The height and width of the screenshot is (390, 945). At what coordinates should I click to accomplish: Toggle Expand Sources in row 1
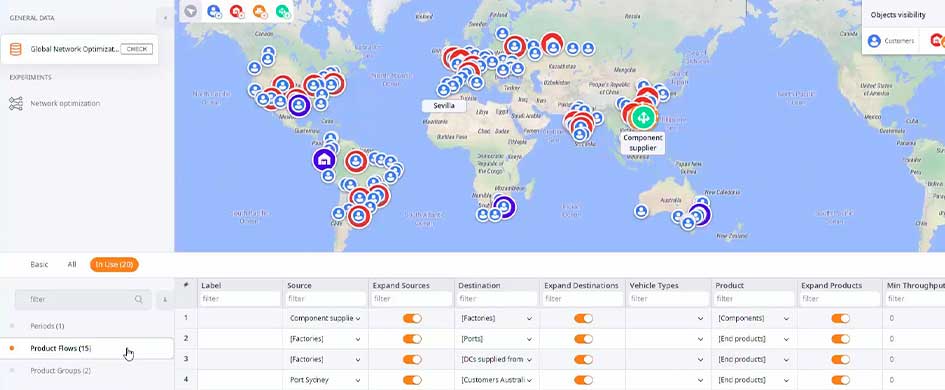[x=412, y=318]
